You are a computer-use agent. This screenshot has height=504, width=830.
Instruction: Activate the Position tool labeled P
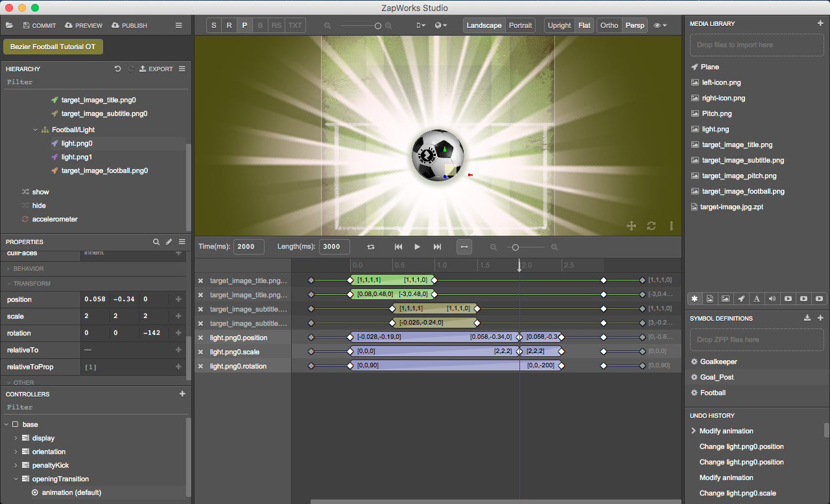[244, 25]
